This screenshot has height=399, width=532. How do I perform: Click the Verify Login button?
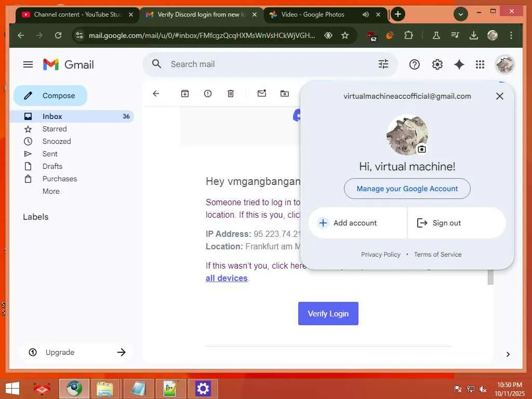point(328,313)
